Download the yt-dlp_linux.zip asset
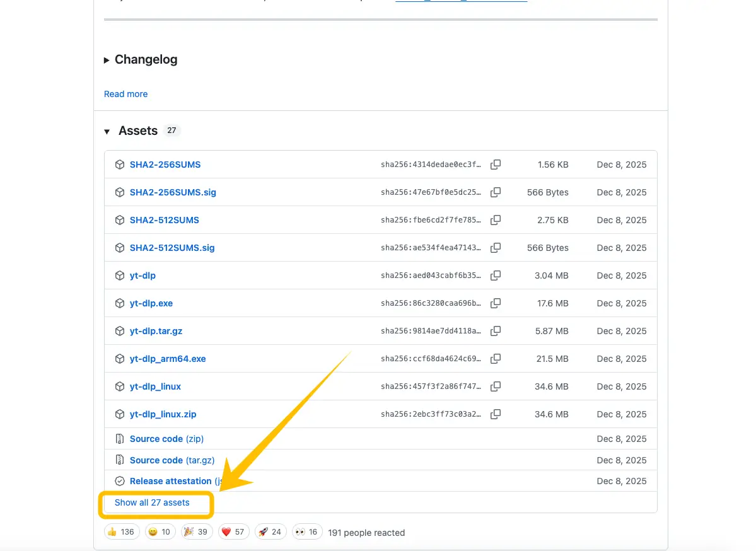Viewport: 756px width, 551px height. point(163,414)
